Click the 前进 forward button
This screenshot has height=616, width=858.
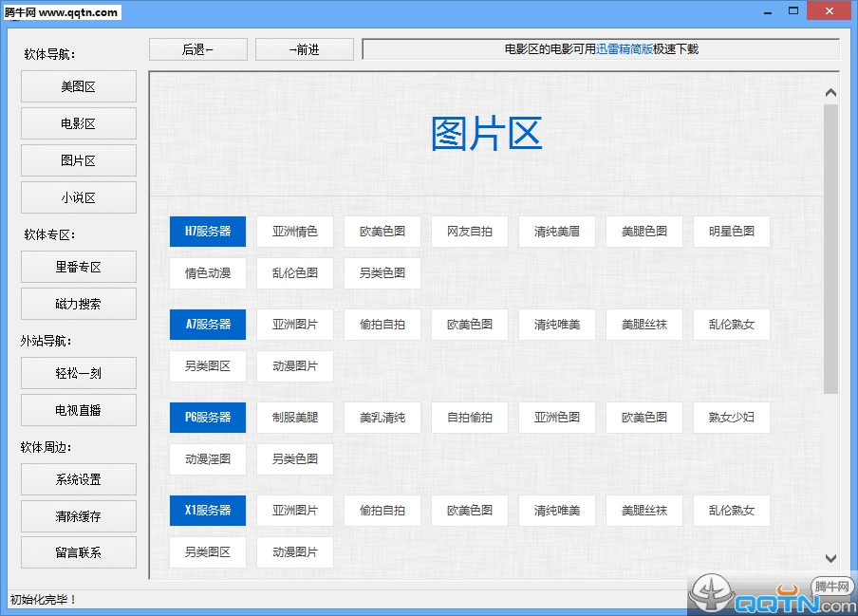[305, 49]
